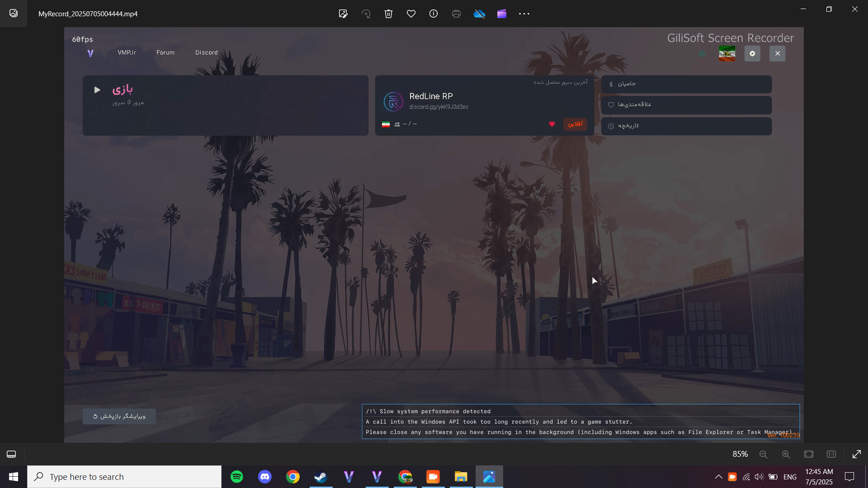This screenshot has height=488, width=868.
Task: Open Discord from the taskbar
Action: pos(265,477)
